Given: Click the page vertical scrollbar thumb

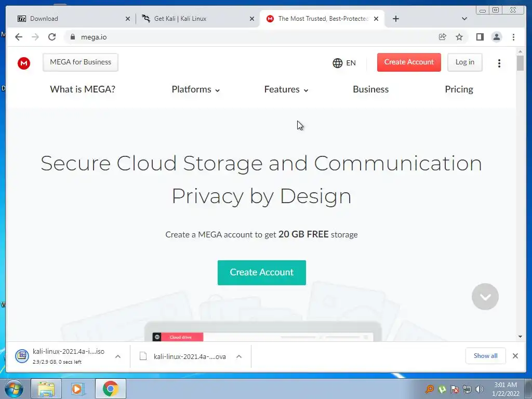Looking at the screenshot, I should (520, 63).
